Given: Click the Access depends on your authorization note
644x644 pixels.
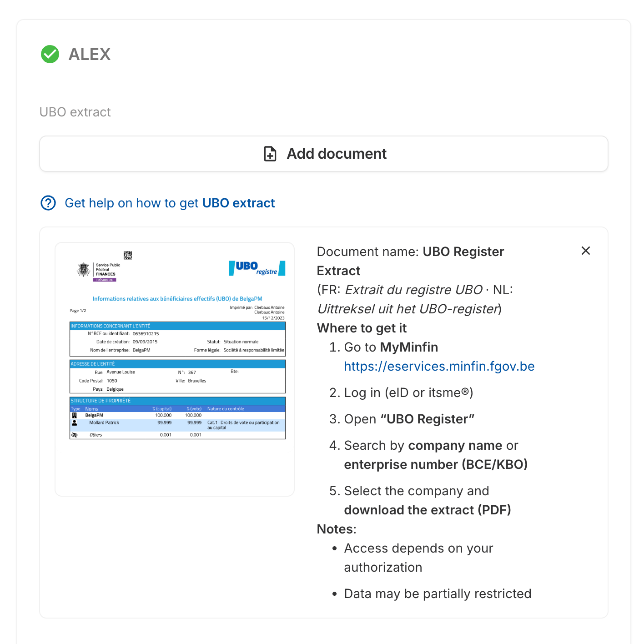Looking at the screenshot, I should (x=418, y=558).
